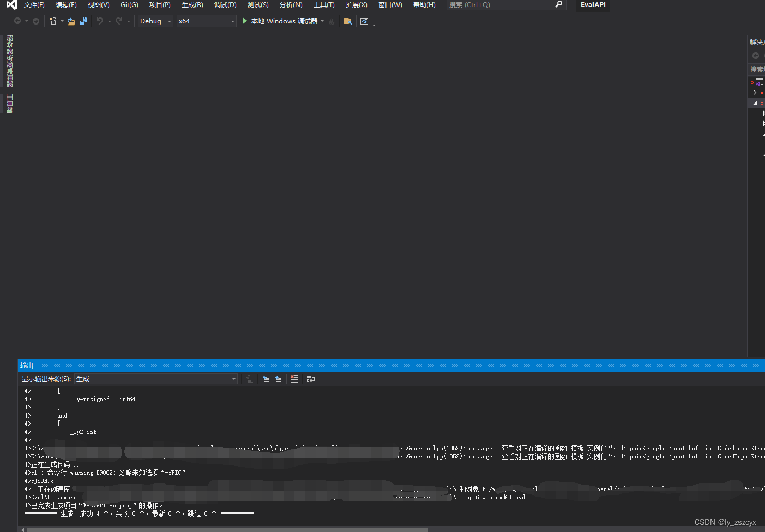Open the x64 platform dropdown
765x532 pixels.
206,21
